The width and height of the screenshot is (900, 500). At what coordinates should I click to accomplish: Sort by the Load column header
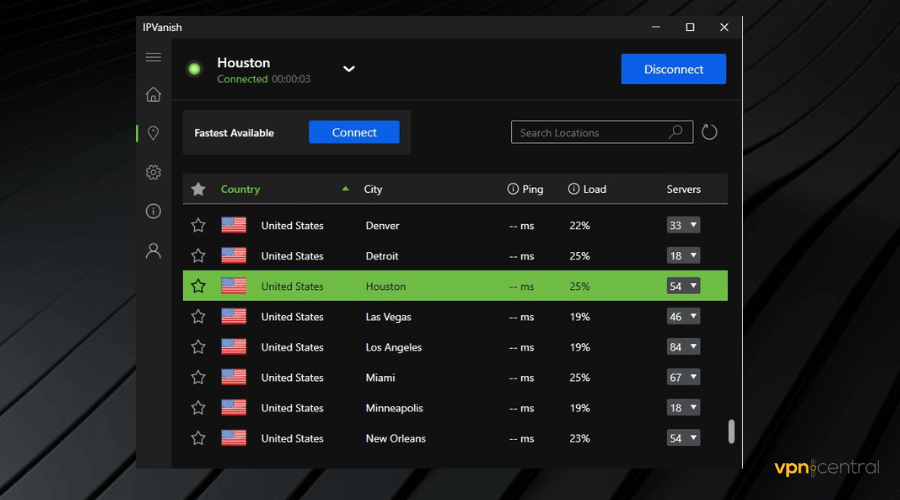point(595,189)
